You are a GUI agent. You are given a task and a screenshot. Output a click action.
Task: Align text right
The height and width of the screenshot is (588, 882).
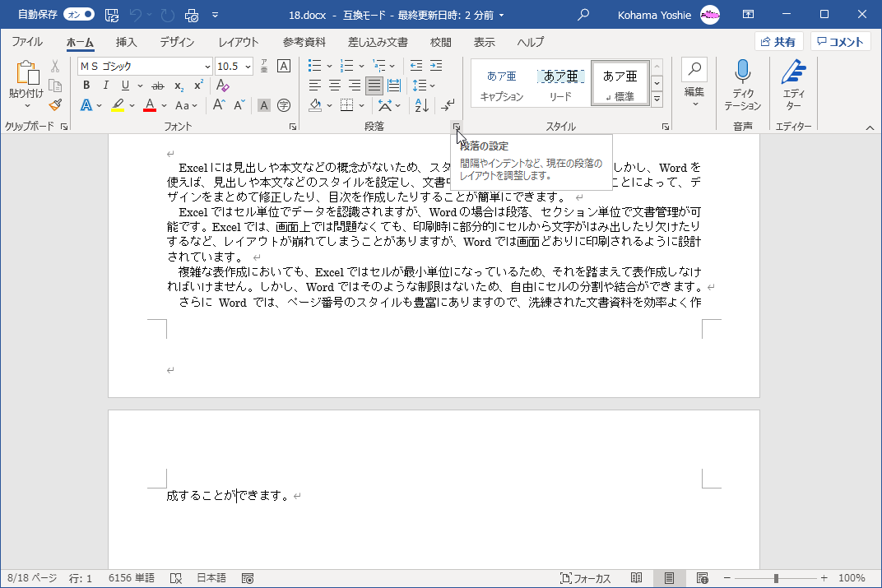click(355, 86)
